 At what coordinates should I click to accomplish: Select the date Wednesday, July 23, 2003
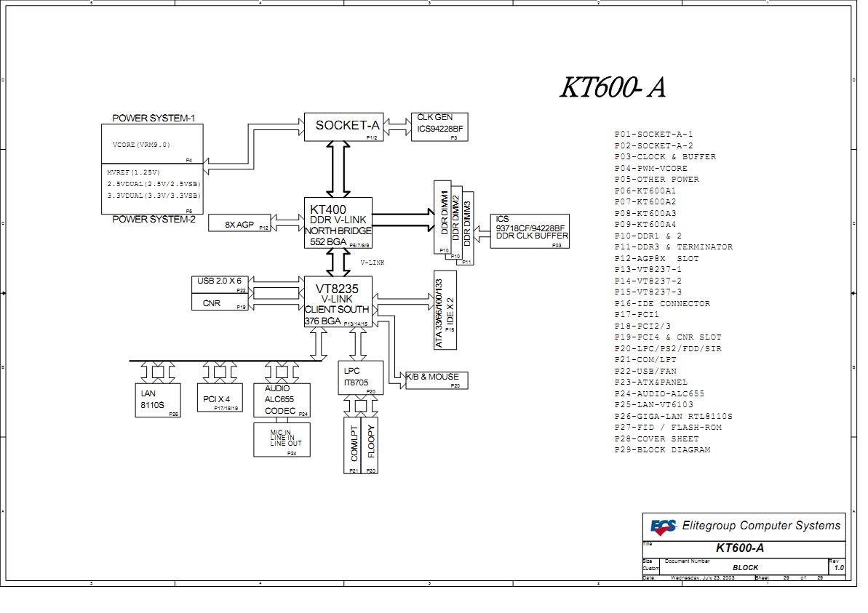703,577
